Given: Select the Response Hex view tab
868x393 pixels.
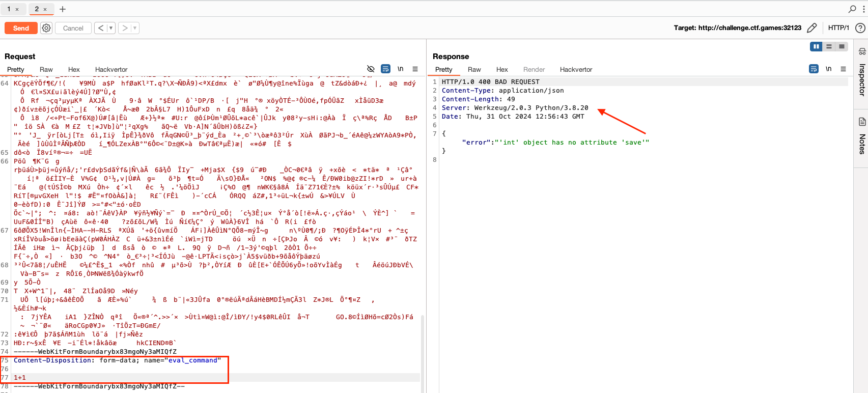Looking at the screenshot, I should point(502,69).
